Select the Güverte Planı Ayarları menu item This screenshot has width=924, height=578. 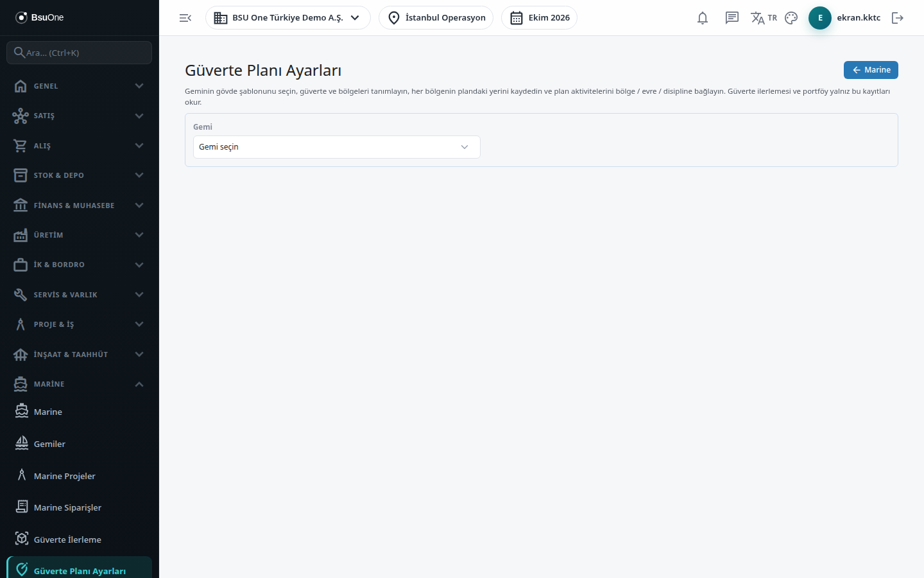coord(80,568)
